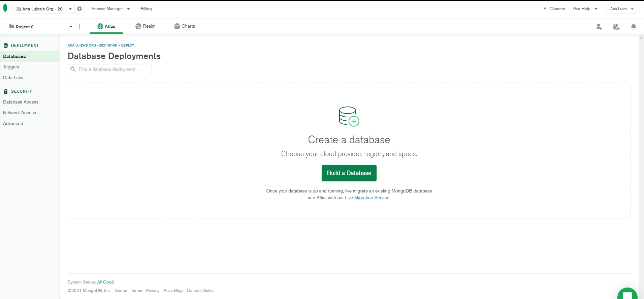Expand the Project 0 dropdown arrow
The height and width of the screenshot is (299, 644).
tap(71, 27)
